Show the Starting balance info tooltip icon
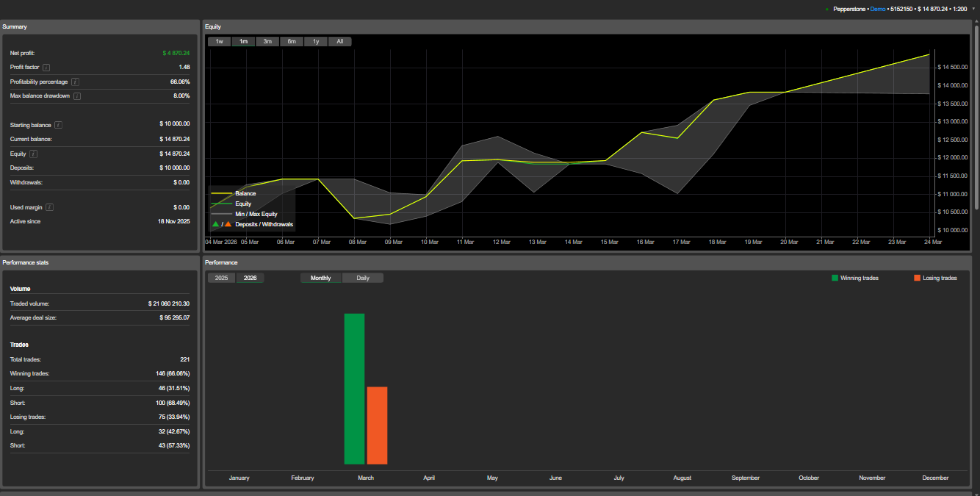 58,125
